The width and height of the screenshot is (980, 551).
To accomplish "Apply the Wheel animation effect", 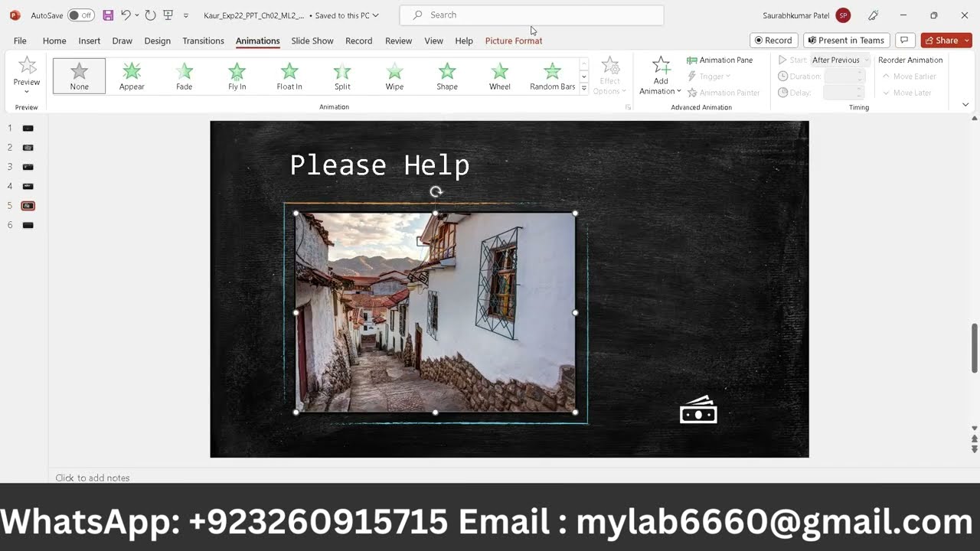I will coord(500,76).
